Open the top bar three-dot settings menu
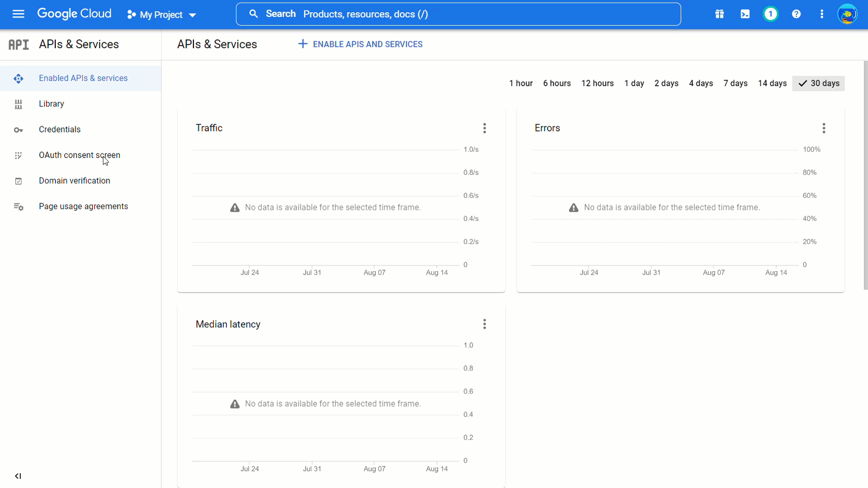This screenshot has height=488, width=868. coord(821,14)
